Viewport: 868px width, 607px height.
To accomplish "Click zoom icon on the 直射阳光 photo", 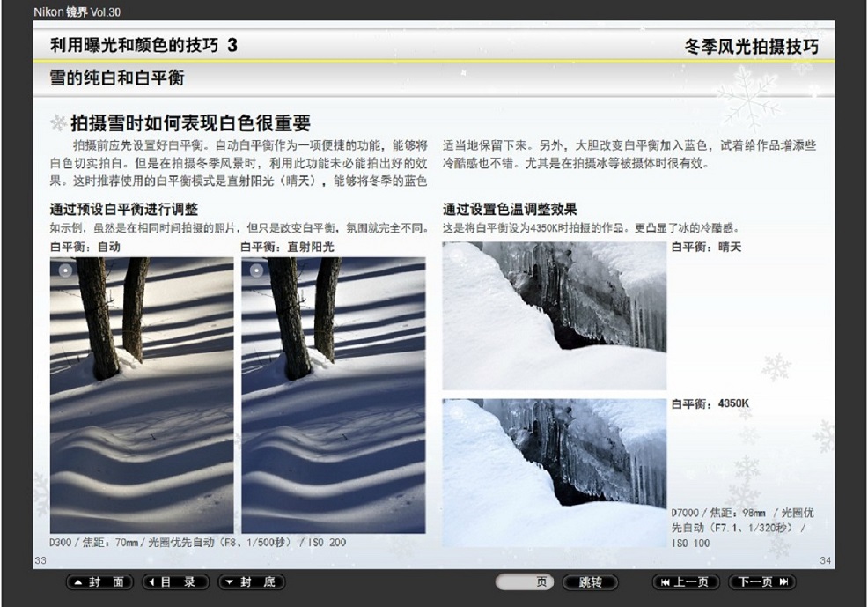I will 255,270.
